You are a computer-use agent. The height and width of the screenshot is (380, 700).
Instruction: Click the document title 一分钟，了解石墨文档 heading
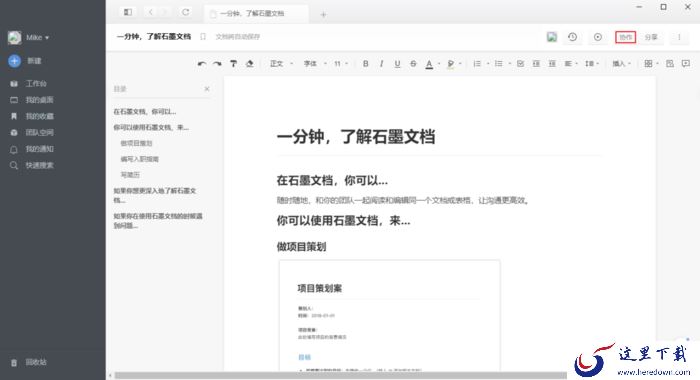point(356,137)
